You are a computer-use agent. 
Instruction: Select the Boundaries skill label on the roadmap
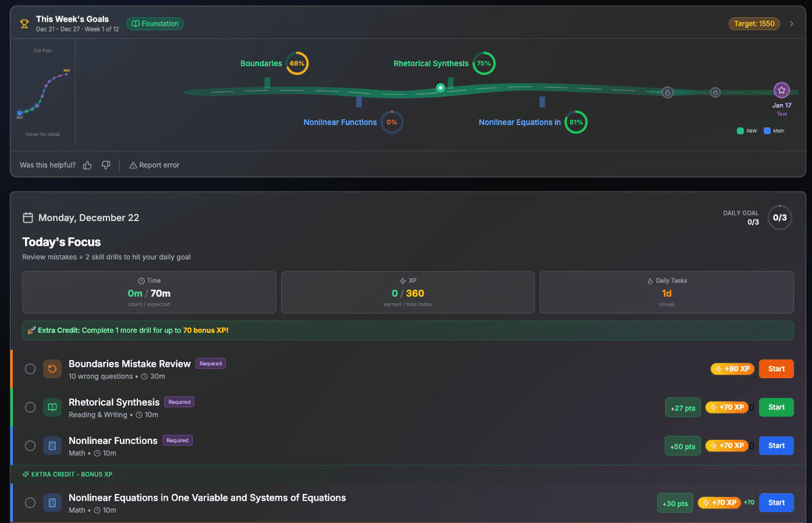(x=261, y=64)
